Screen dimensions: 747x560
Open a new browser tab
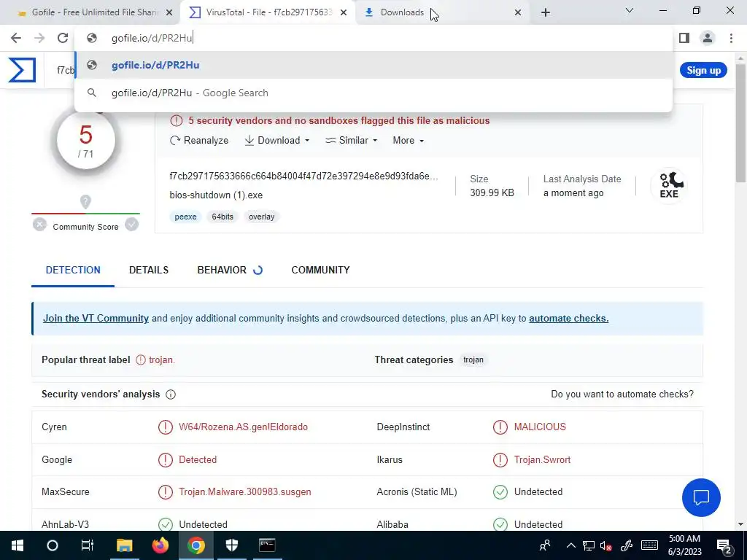coord(546,12)
